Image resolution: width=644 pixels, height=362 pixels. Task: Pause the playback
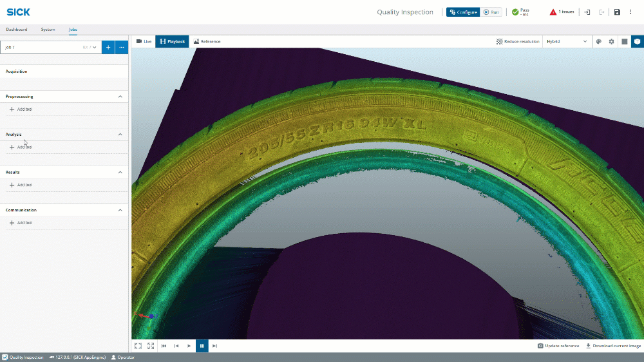click(x=202, y=346)
